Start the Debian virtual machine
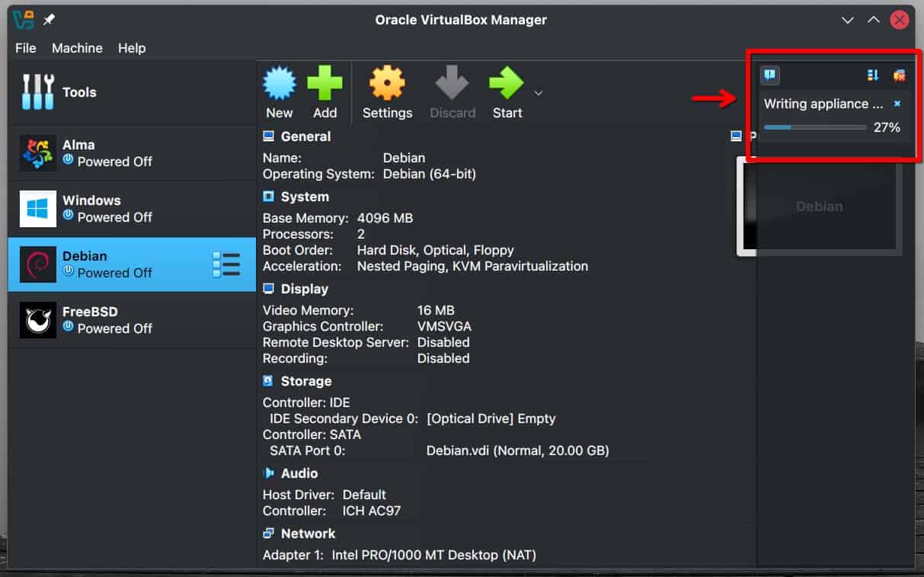The height and width of the screenshot is (577, 924). pyautogui.click(x=507, y=91)
